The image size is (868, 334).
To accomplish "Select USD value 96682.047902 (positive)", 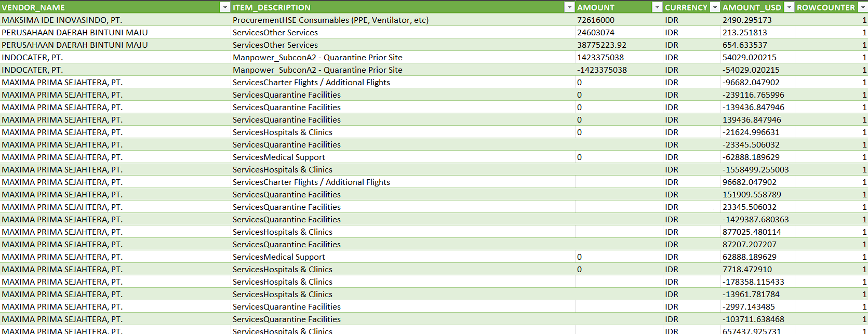I will pos(758,182).
